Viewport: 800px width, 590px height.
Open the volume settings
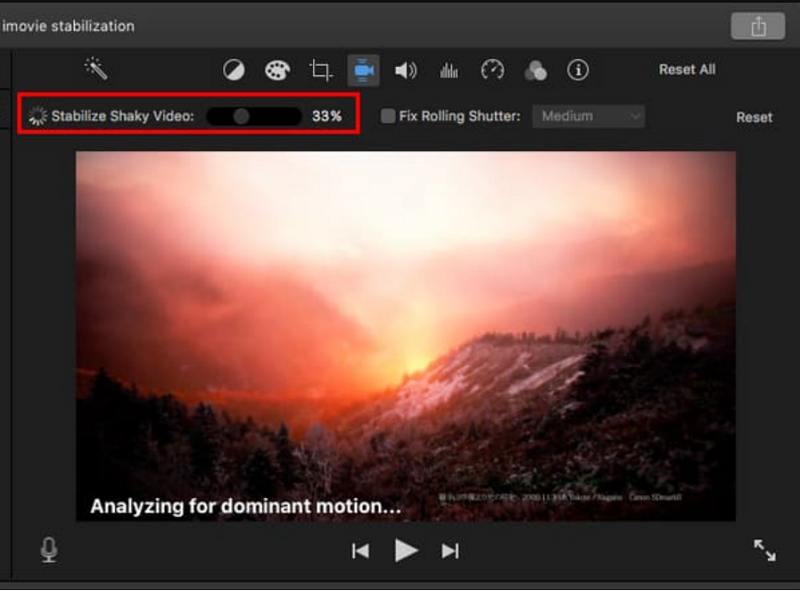point(406,70)
